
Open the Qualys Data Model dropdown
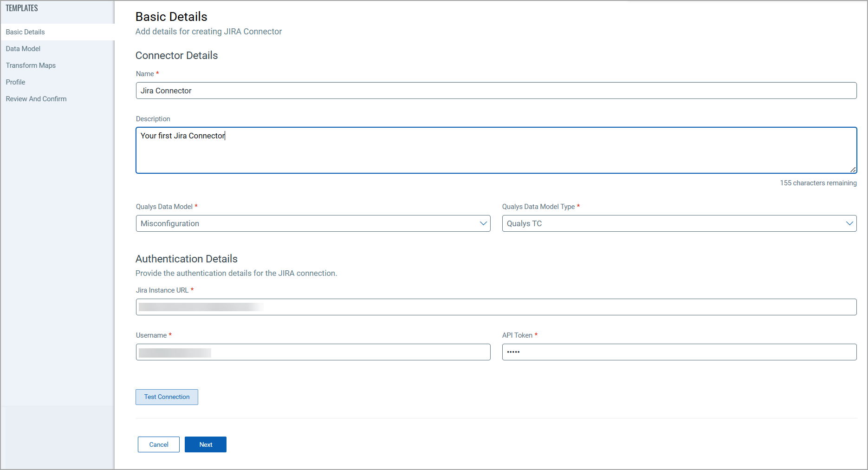click(313, 223)
